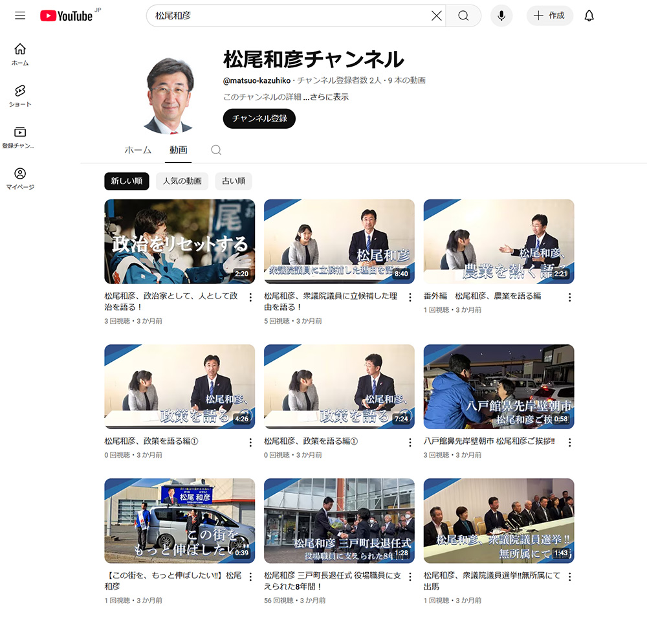647x644 pixels.
Task: Open subscriptions in the sidebar
Action: 20,137
